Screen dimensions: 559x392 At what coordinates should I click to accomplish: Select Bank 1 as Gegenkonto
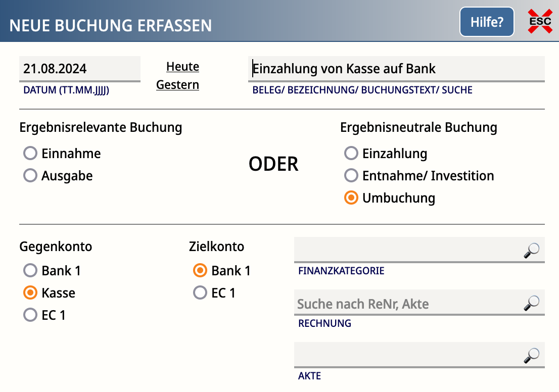click(30, 270)
